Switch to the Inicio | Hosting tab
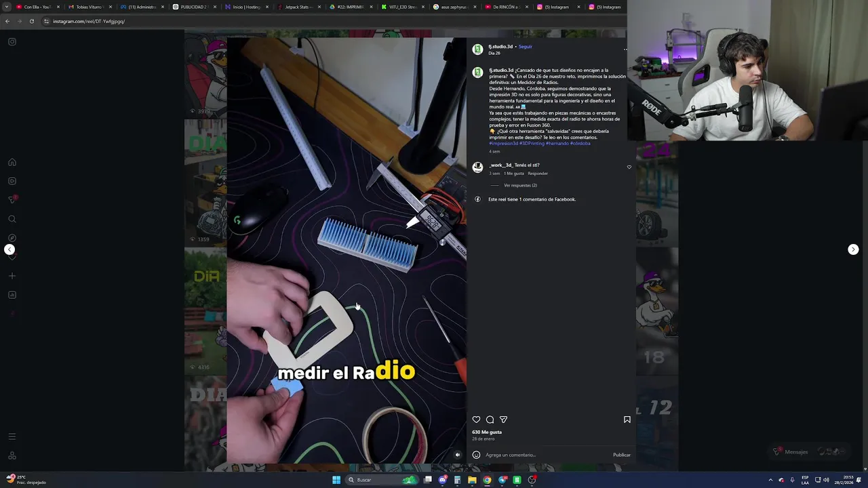This screenshot has height=488, width=868. (246, 7)
